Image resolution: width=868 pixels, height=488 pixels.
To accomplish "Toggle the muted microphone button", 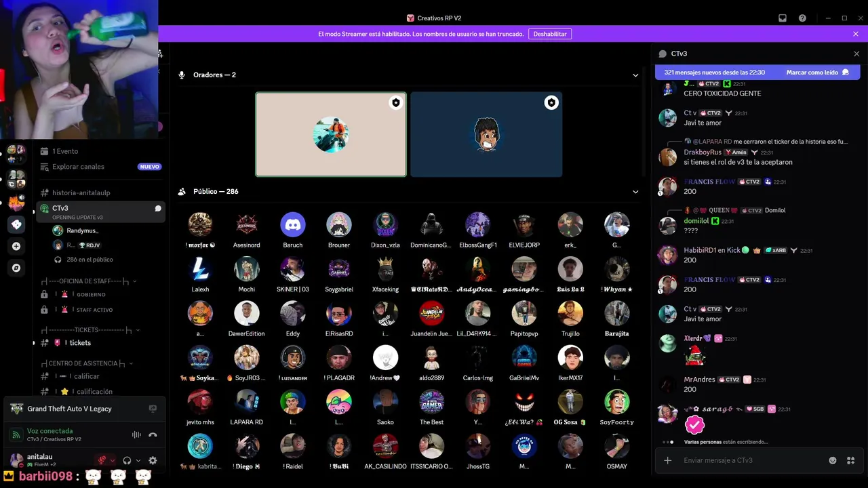I will pyautogui.click(x=102, y=460).
